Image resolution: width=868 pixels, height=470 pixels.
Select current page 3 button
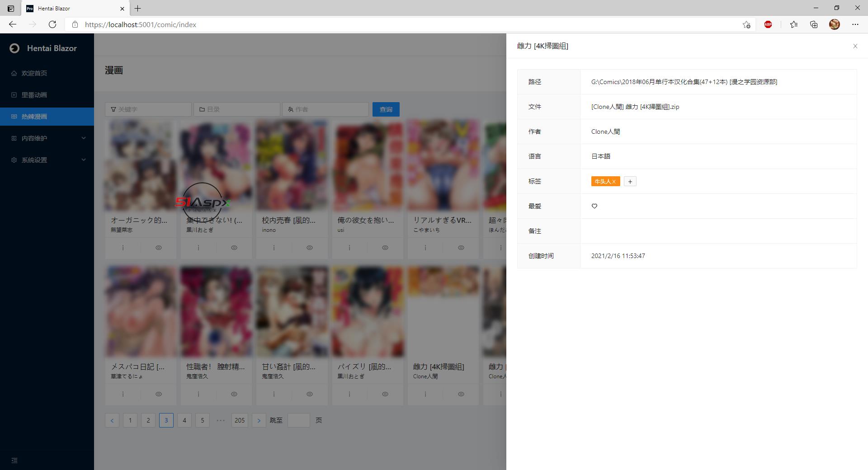coord(166,420)
